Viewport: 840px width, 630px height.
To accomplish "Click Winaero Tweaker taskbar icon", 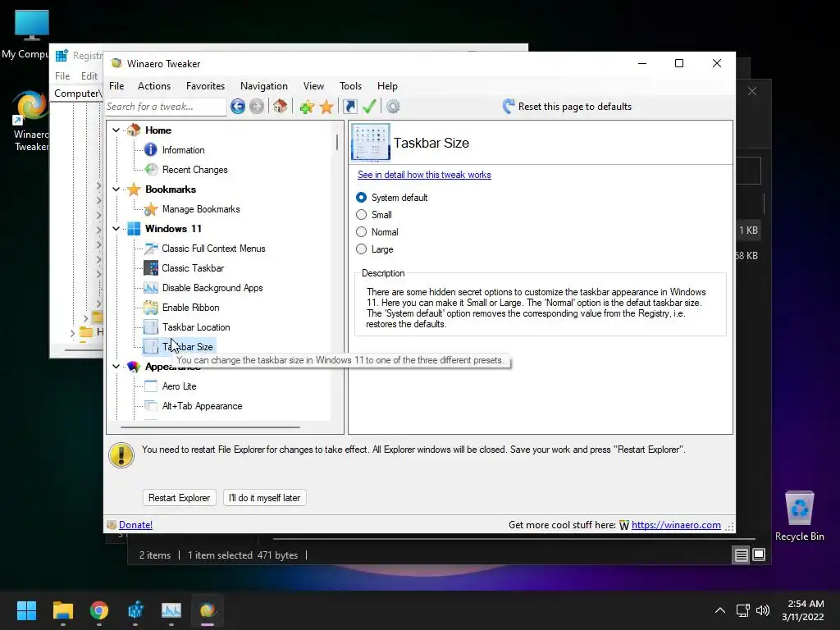I will click(208, 610).
